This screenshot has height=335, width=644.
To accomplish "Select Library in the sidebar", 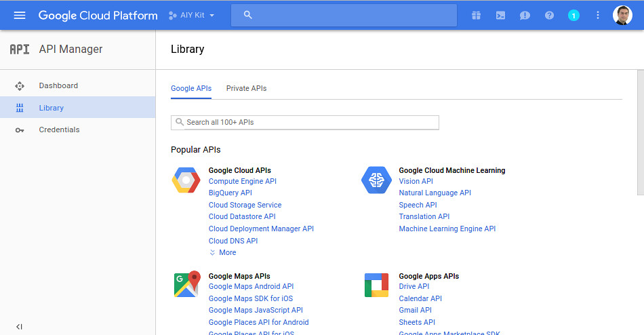I will (x=78, y=108).
